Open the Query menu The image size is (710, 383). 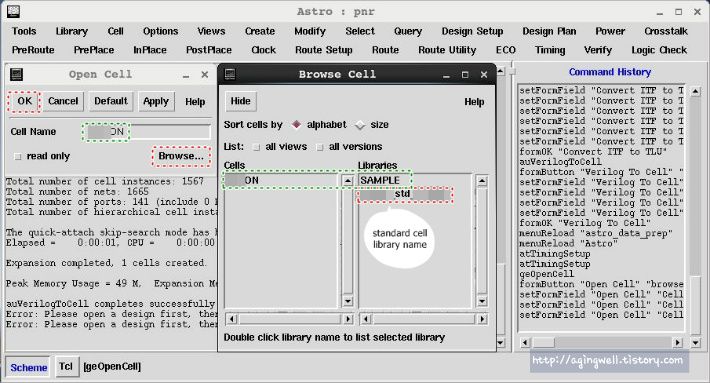408,31
